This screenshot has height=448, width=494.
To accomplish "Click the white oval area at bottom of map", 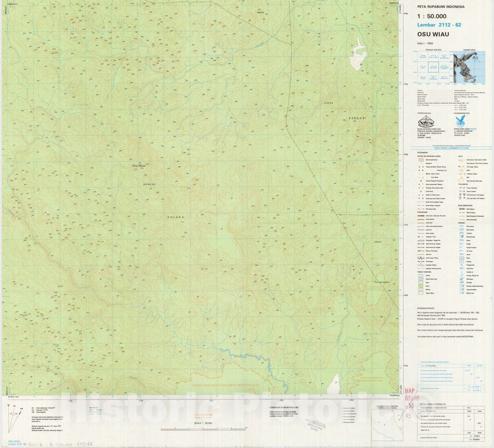I will (x=333, y=383).
